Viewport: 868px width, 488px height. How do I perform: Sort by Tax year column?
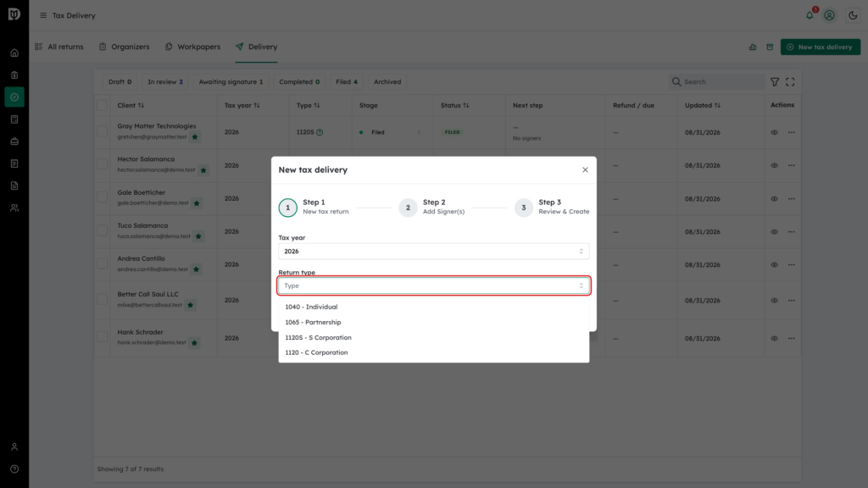tap(242, 105)
